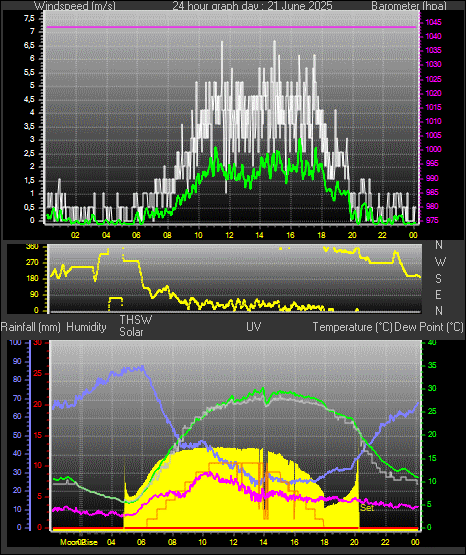Click hour 02 on the windspeed graph time axis

pyautogui.click(x=75, y=235)
